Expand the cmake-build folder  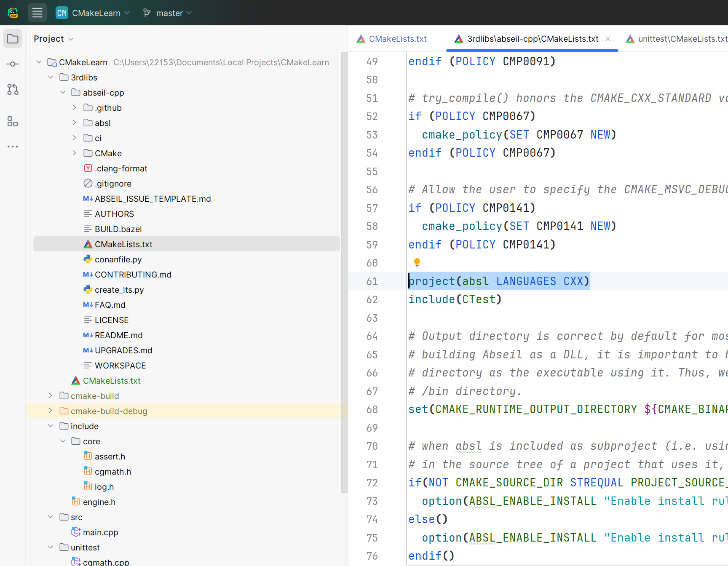click(51, 395)
